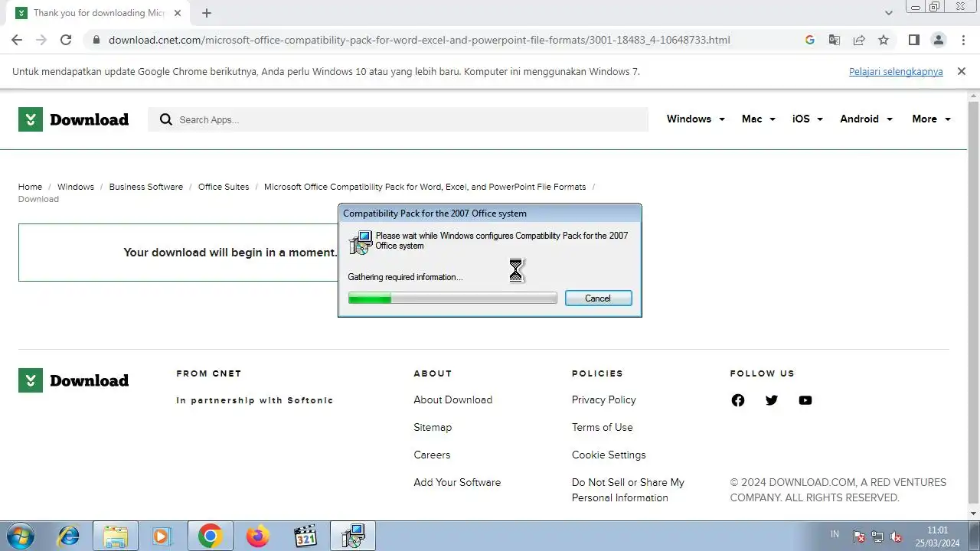Open the tab search chevron

tap(889, 13)
